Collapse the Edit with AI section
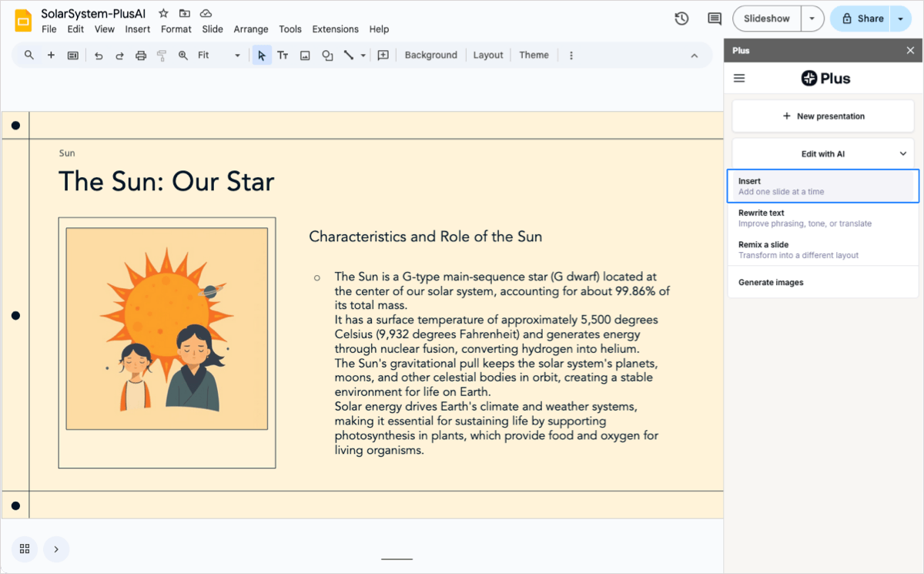Image resolution: width=924 pixels, height=574 pixels. [903, 154]
